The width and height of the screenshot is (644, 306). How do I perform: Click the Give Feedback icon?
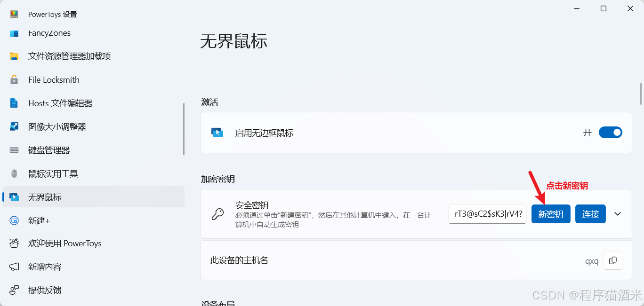[x=14, y=290]
